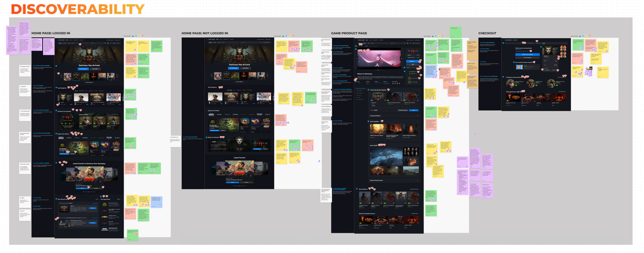Click next arrow of Not Logged In hero carousel

267,75
